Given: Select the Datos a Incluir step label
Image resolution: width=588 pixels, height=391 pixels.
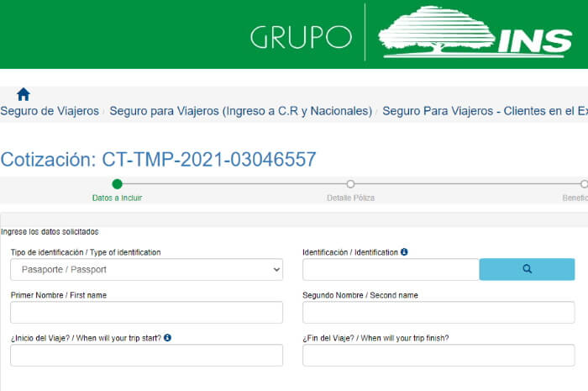Looking at the screenshot, I should tap(117, 198).
